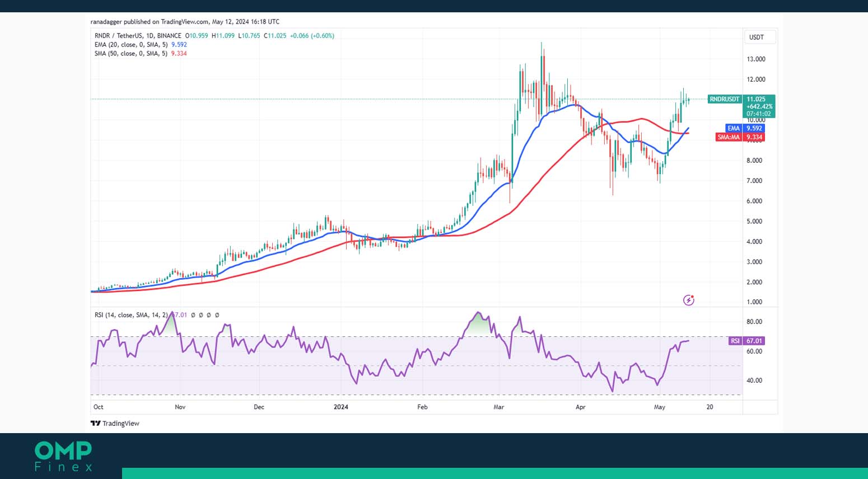This screenshot has width=868, height=479.
Task: Click the RSI 80.00 axis label
Action: coord(754,322)
